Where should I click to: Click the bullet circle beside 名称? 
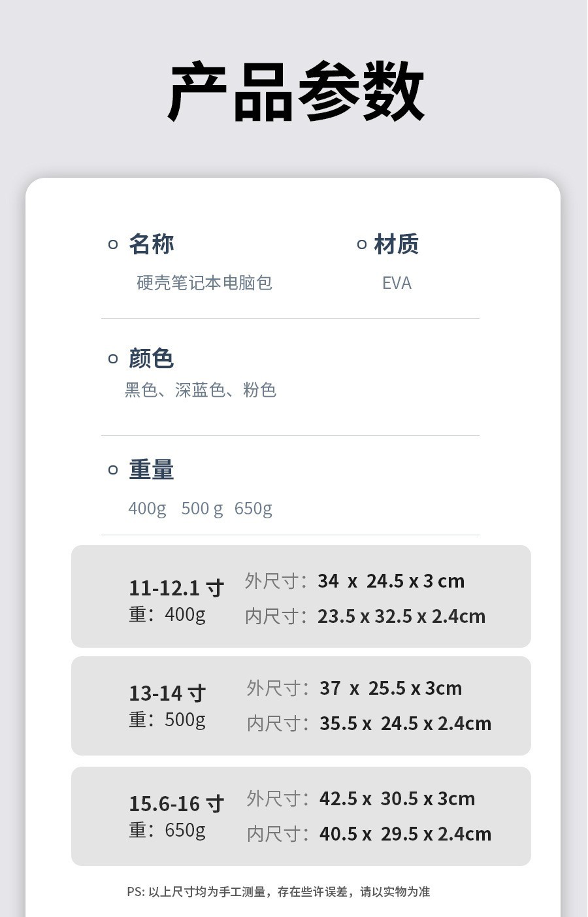pos(113,244)
